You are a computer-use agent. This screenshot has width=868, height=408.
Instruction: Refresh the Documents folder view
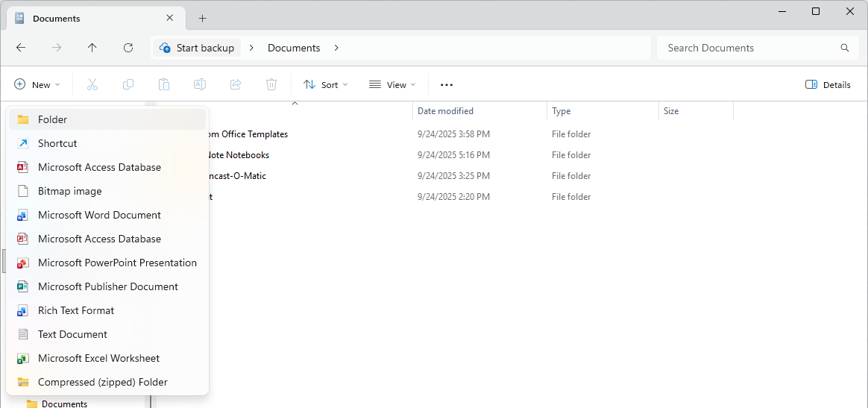click(x=128, y=48)
